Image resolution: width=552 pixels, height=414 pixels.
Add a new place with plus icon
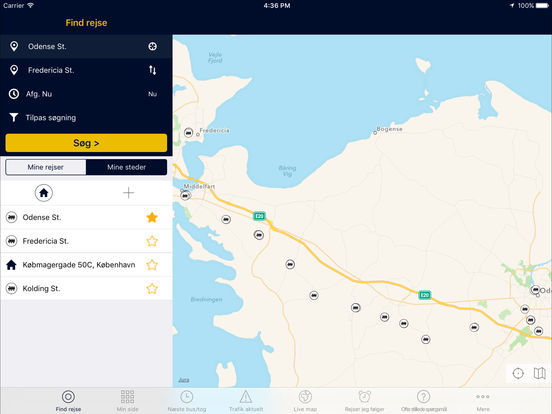(x=128, y=193)
